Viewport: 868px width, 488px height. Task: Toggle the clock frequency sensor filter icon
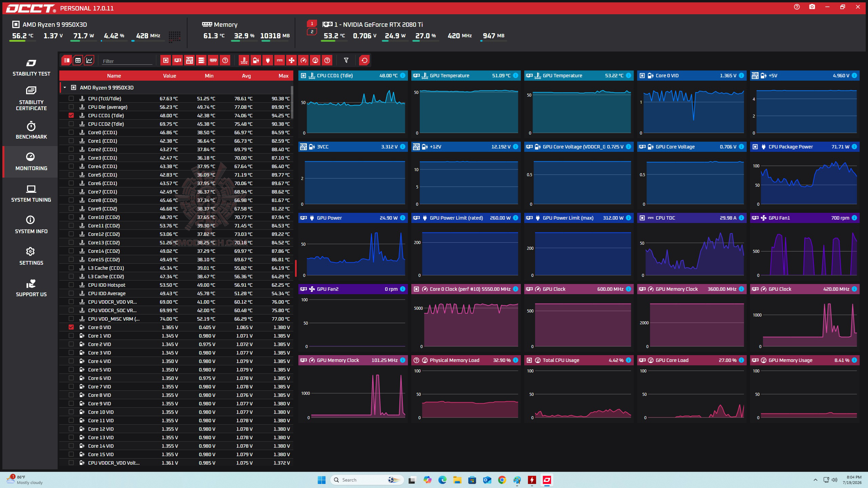coord(303,60)
